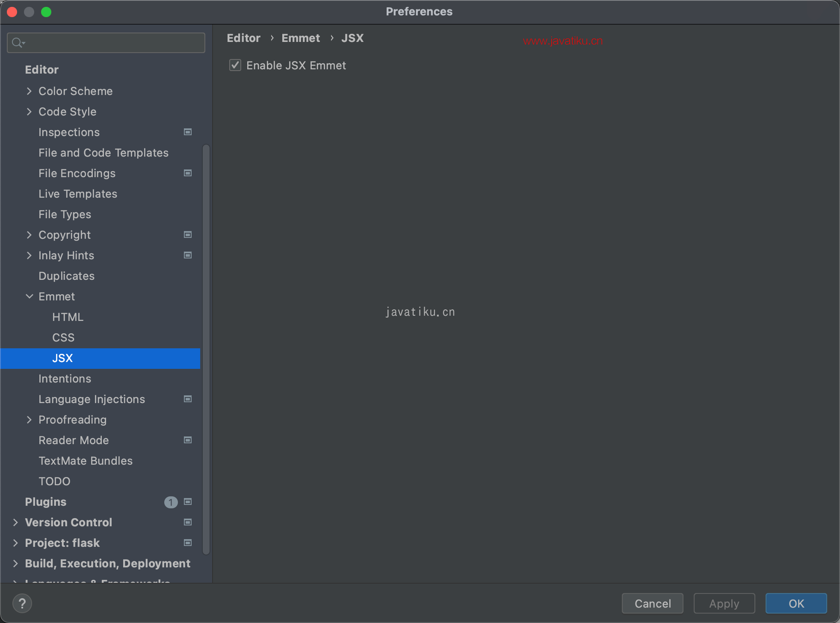Click the project-level icon beside Inlay Hints

[187, 255]
